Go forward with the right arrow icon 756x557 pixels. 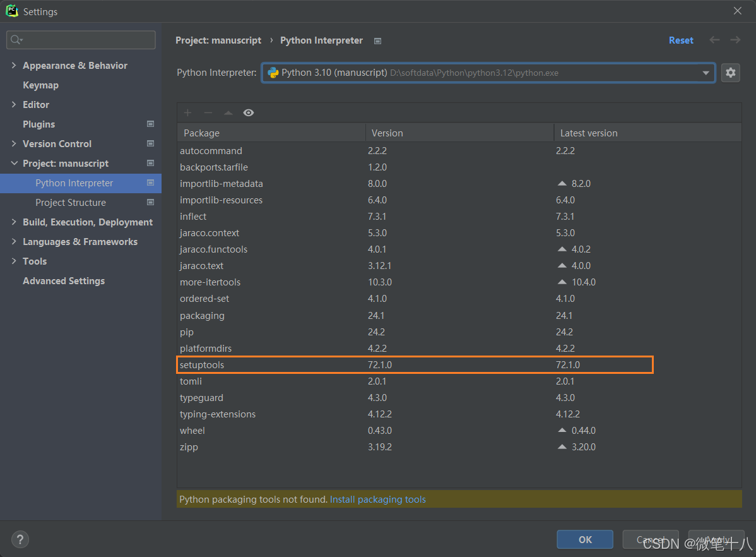point(735,40)
